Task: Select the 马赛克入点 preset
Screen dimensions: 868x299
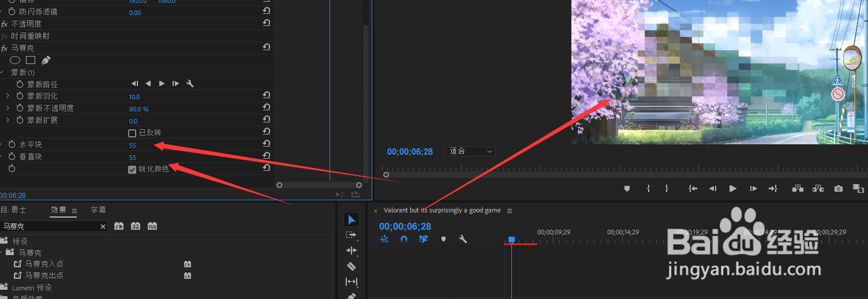Action: pyautogui.click(x=44, y=264)
